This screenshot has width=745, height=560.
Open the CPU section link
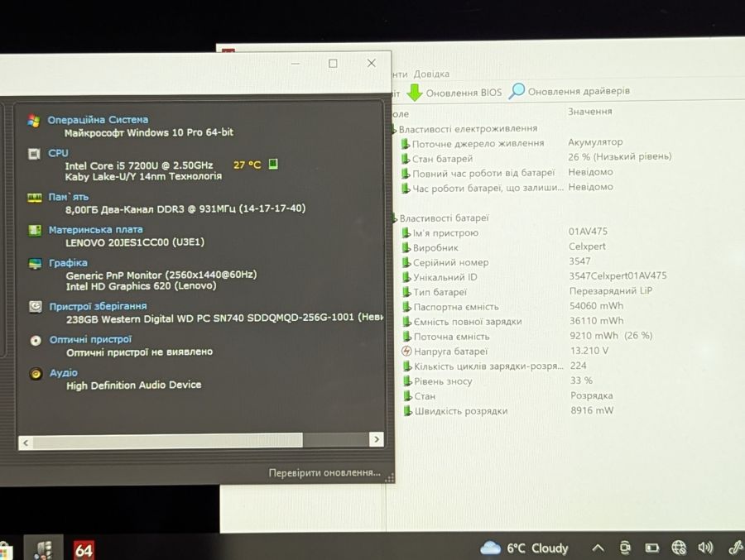(x=58, y=153)
